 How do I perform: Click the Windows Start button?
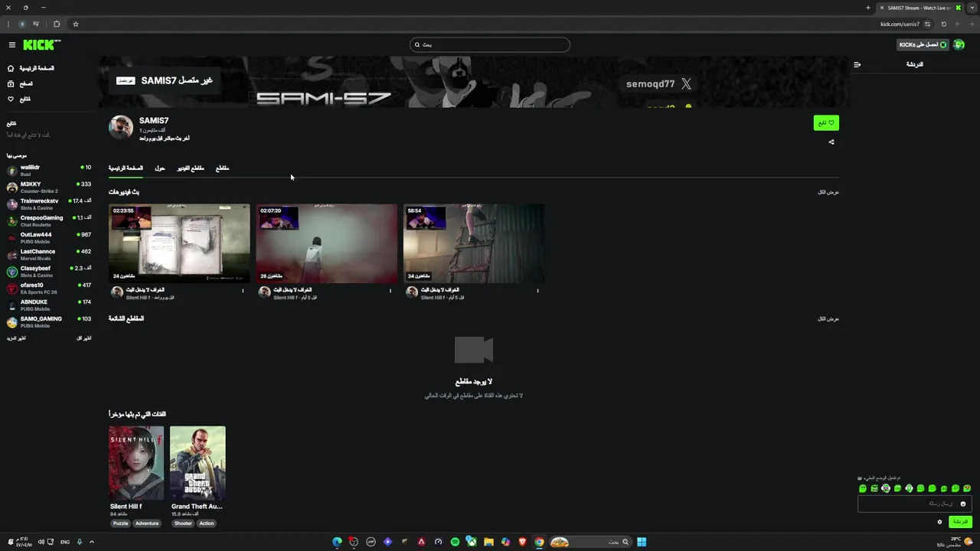point(642,542)
